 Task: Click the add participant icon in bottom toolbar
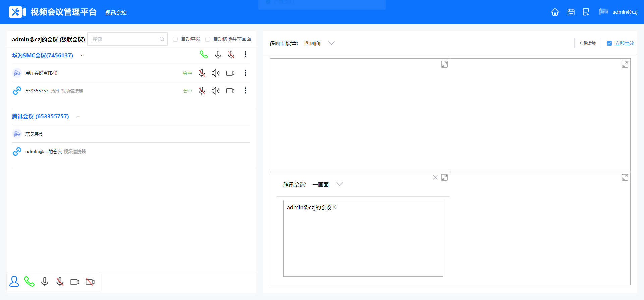tap(14, 282)
